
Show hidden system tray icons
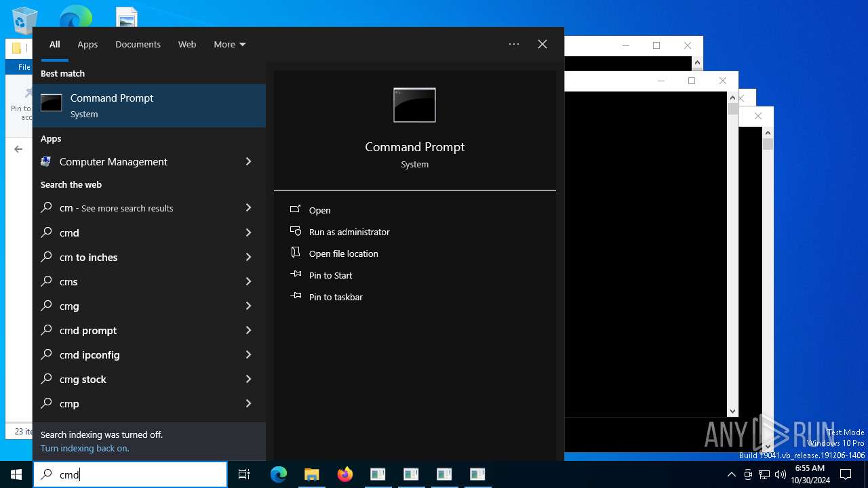731,474
